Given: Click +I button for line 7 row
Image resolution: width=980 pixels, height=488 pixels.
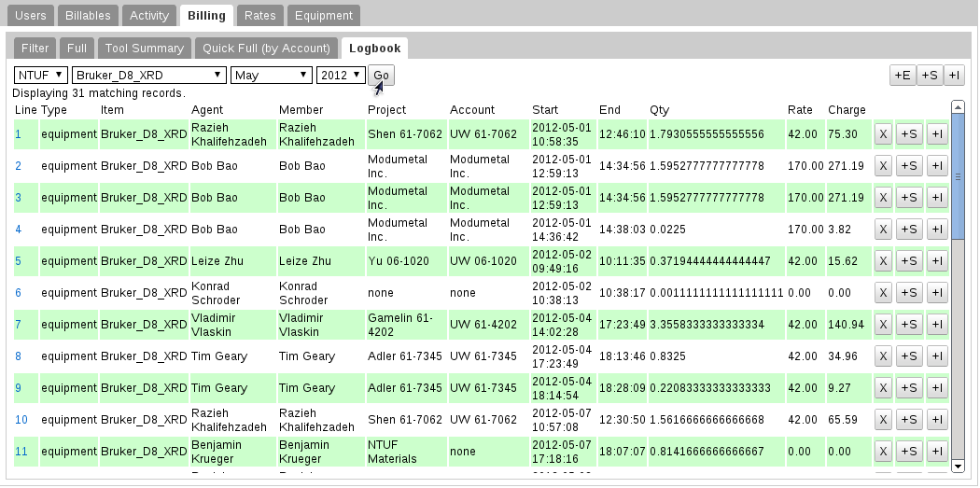Looking at the screenshot, I should click(937, 325).
